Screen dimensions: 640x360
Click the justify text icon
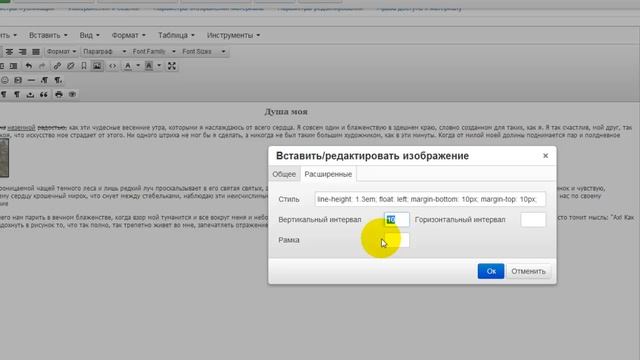tap(36, 51)
